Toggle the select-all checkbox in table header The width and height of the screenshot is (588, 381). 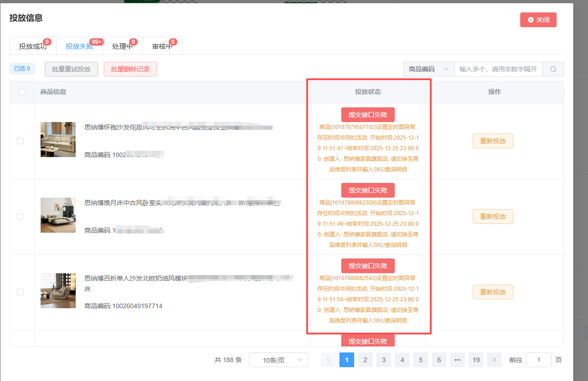[22, 92]
